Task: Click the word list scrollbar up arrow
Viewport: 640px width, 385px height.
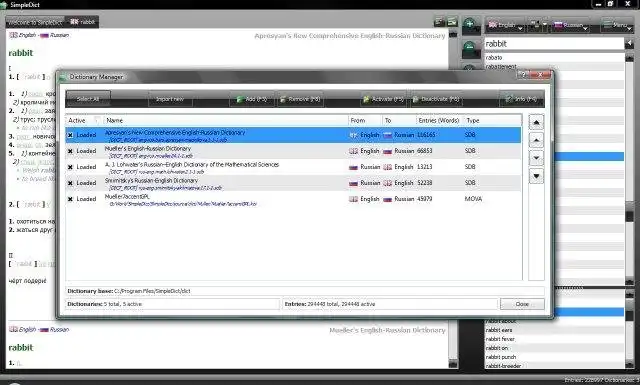Action: pos(629,58)
